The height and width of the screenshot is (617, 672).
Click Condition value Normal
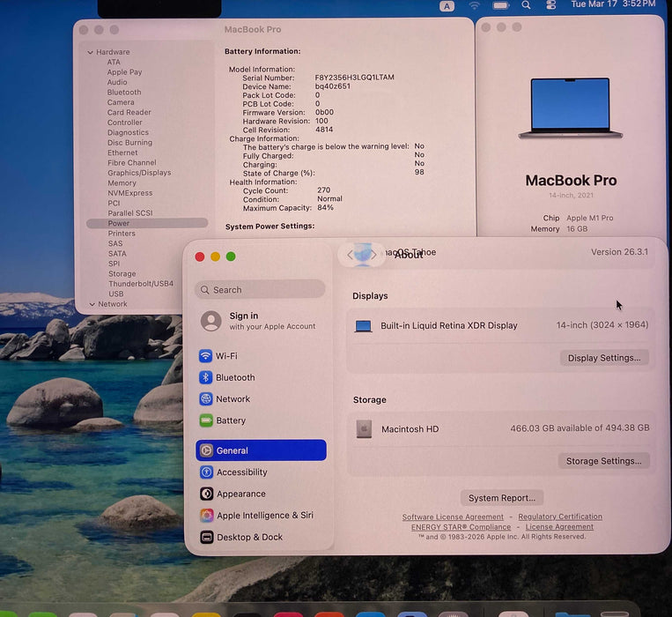(329, 199)
